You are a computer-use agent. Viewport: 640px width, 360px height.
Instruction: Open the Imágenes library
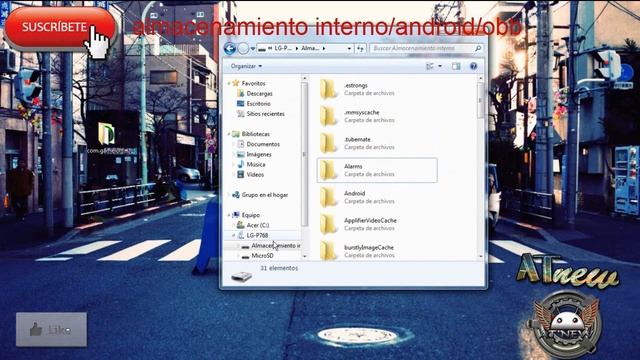259,154
